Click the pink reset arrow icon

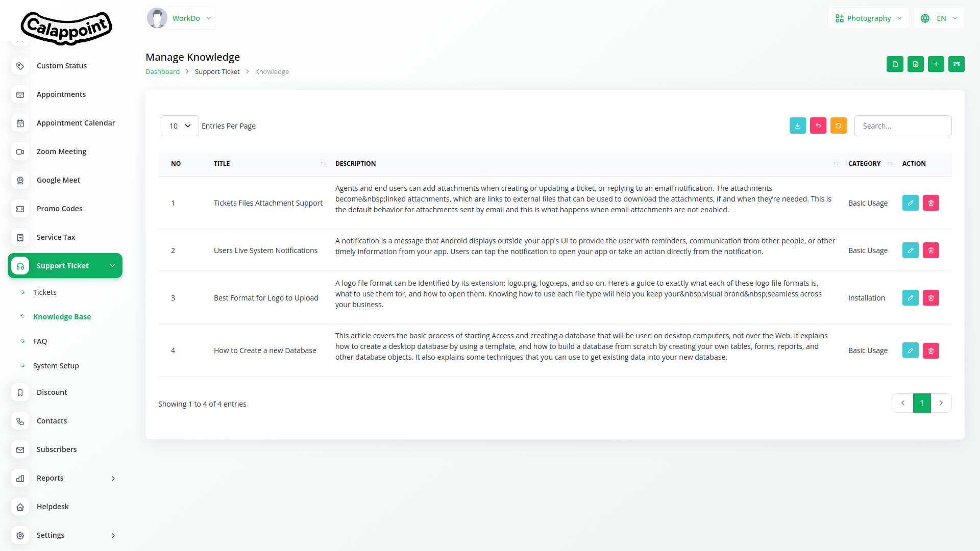pyautogui.click(x=818, y=126)
